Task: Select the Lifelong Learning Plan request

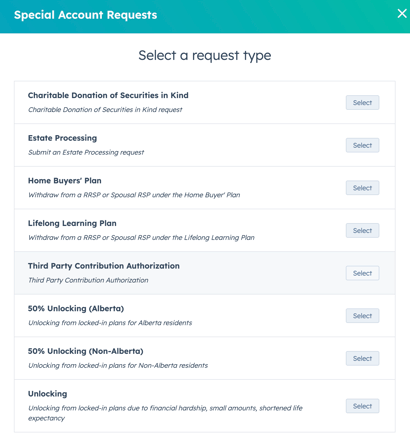Action: coord(362,231)
